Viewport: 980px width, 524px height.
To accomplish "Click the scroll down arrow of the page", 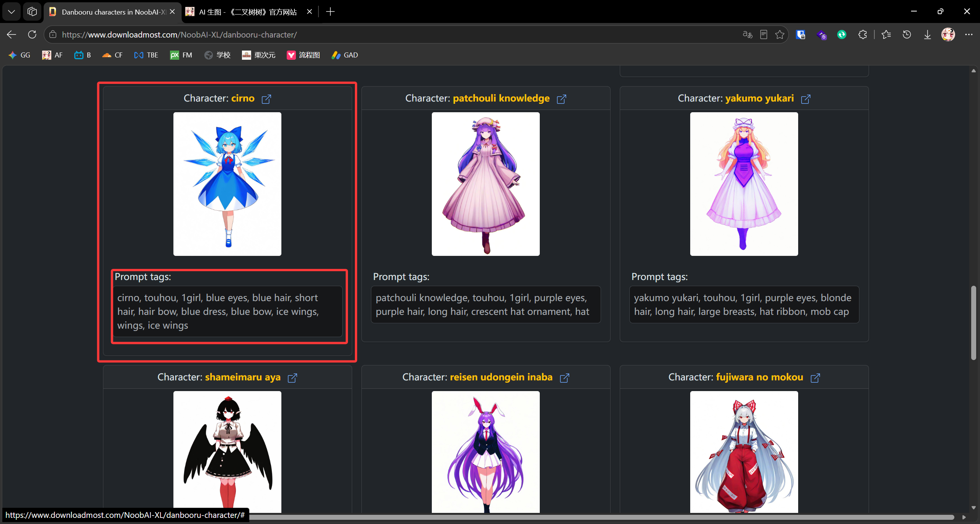I will coord(973,508).
